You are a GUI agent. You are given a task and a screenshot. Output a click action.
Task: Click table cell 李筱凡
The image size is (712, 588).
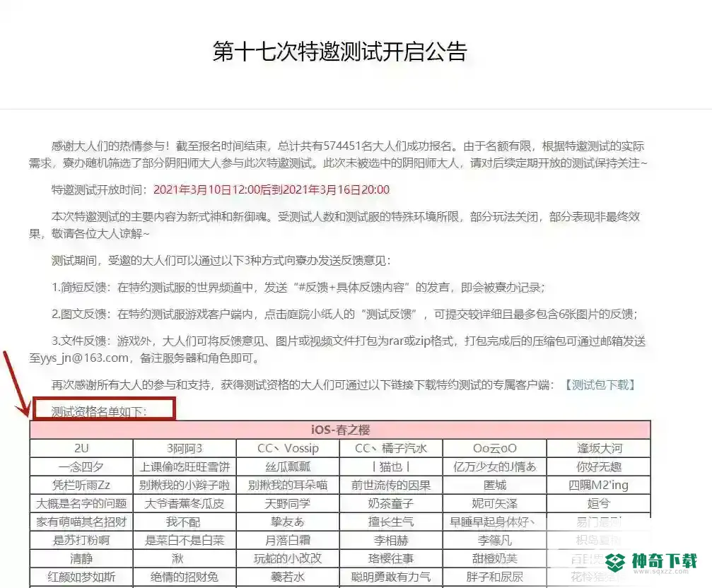tap(494, 541)
